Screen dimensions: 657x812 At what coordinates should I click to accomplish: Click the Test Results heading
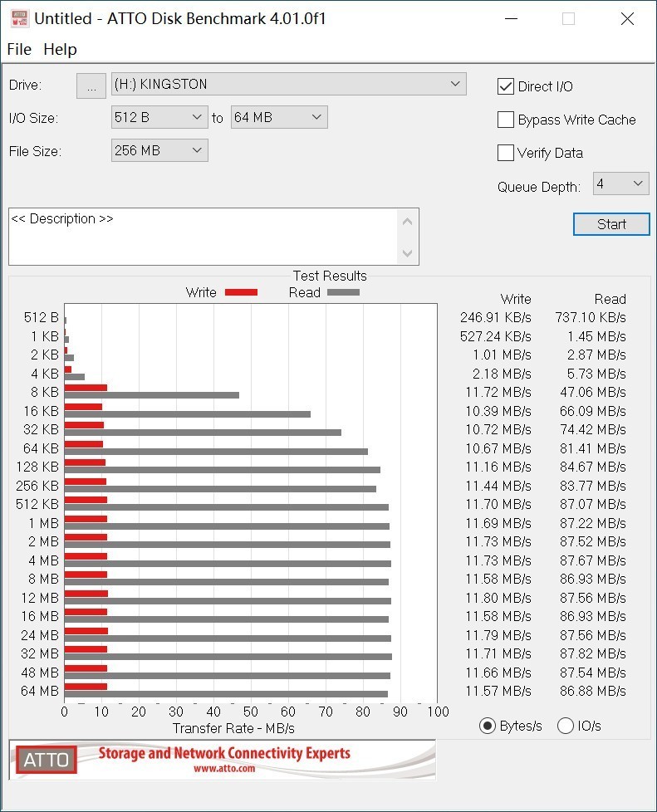click(330, 276)
